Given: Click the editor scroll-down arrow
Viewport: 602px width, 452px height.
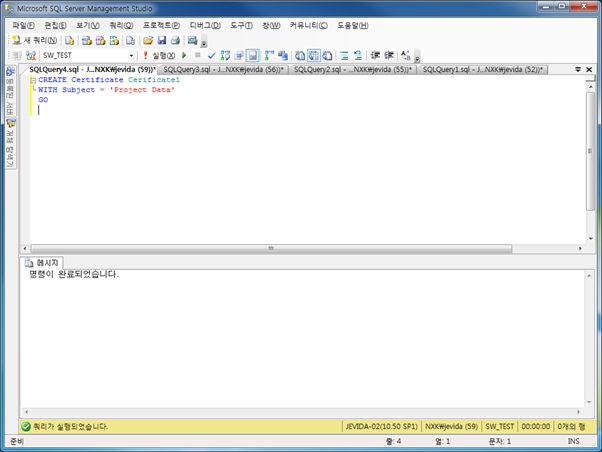Looking at the screenshot, I should [590, 238].
